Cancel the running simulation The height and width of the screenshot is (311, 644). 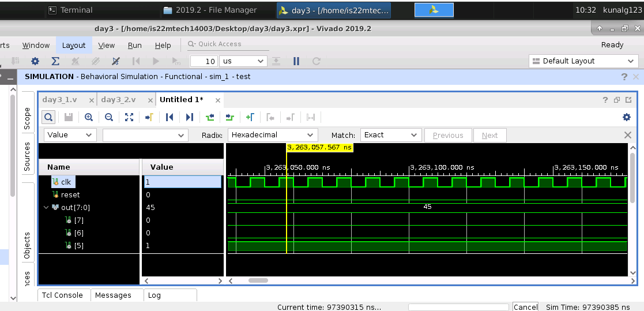525,307
